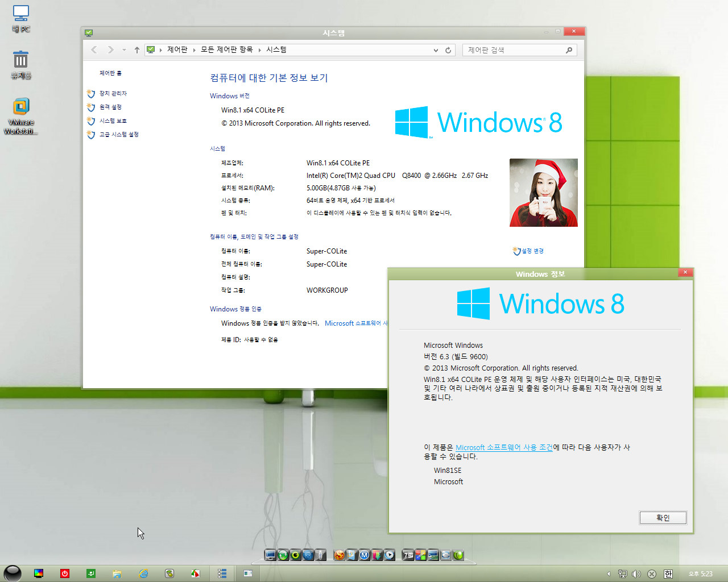728x582 pixels.
Task: Expand arrow after 제어판 breadcrumb
Action: 194,50
